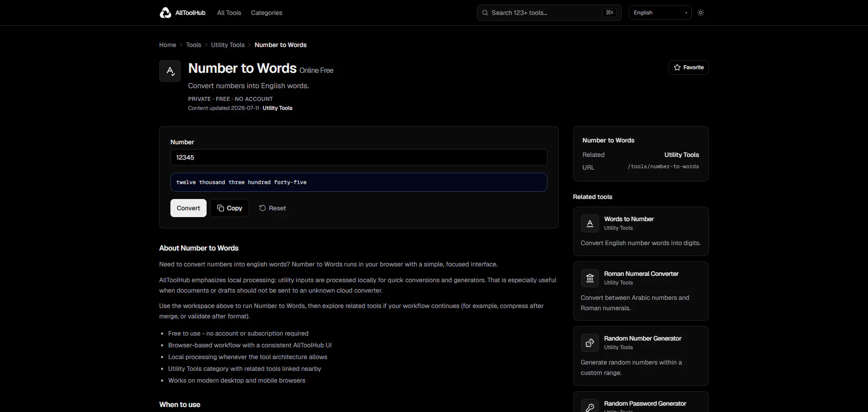Click the Online Free label beside the title
Viewport: 868px width, 412px height.
point(316,71)
